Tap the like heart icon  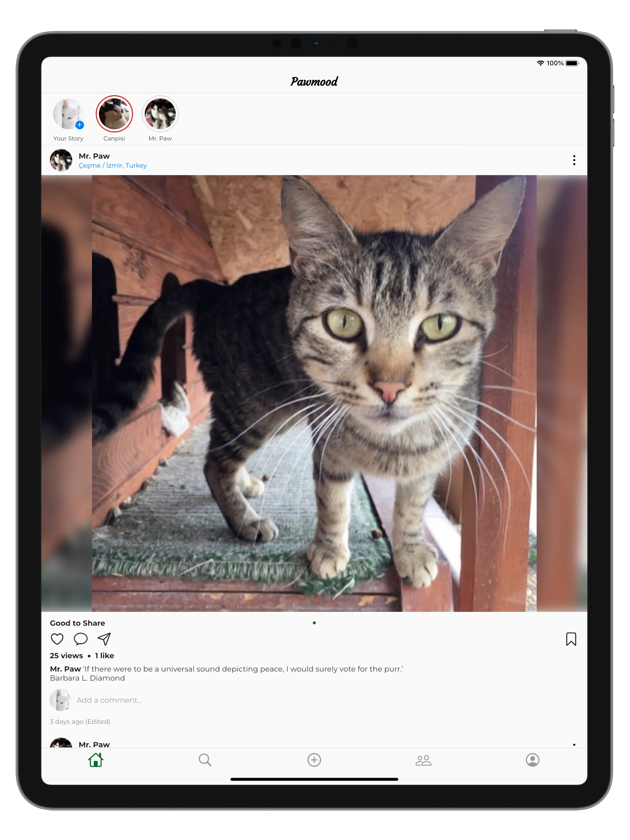58,639
